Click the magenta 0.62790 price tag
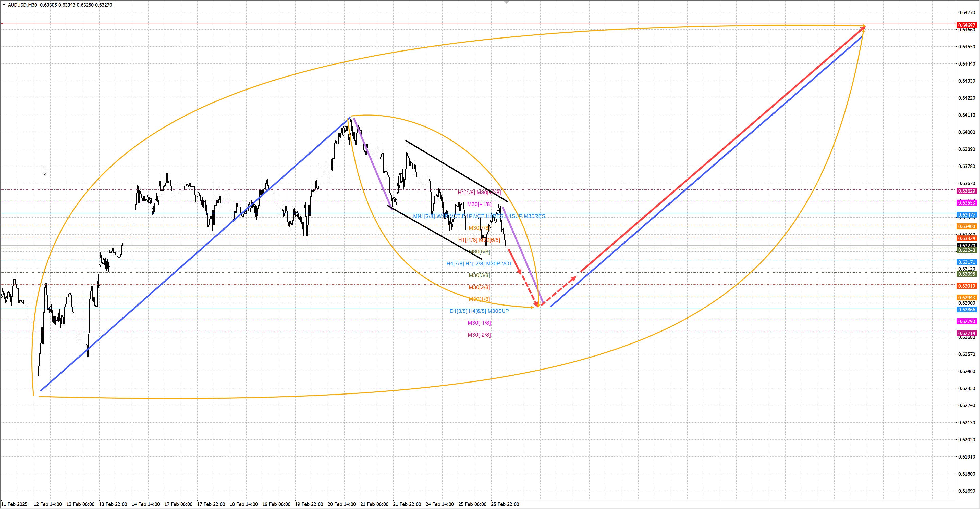 [966, 322]
